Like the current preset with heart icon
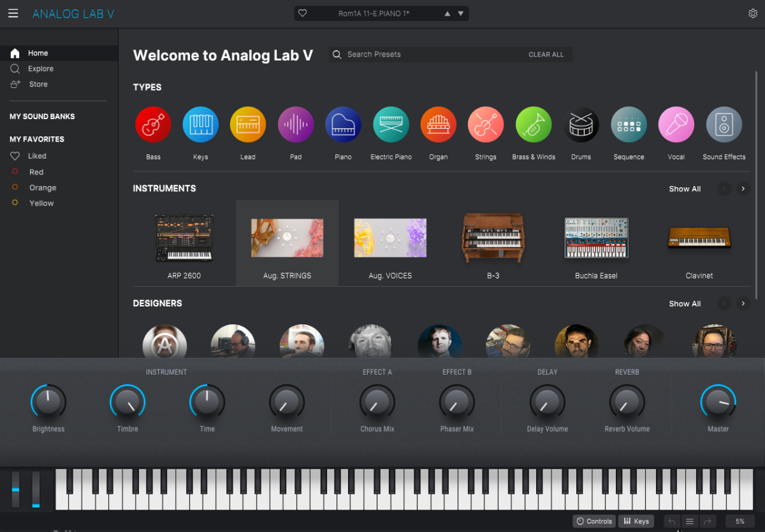 click(303, 13)
